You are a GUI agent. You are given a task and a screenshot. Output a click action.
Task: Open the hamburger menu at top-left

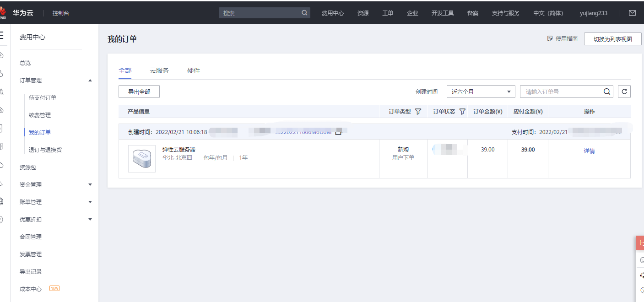pos(2,36)
